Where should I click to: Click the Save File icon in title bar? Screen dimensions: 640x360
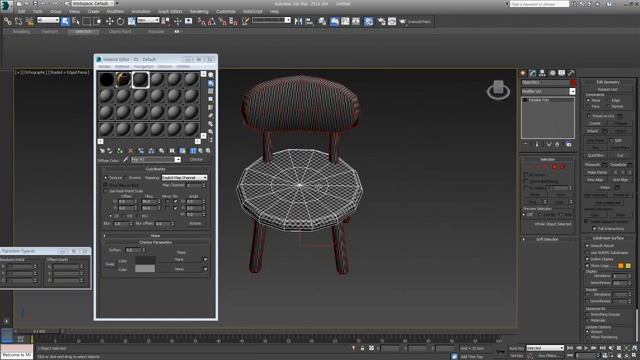tap(36, 4)
